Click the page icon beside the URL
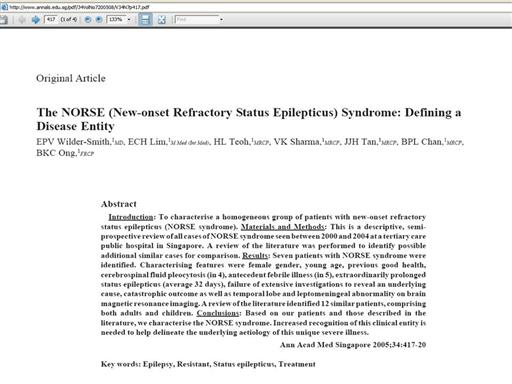The height and width of the screenshot is (384, 512). coord(4,7)
